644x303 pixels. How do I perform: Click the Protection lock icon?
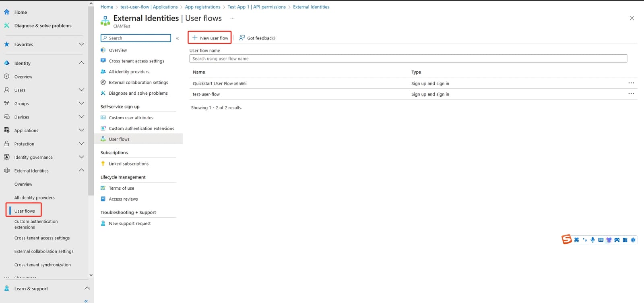coord(6,144)
